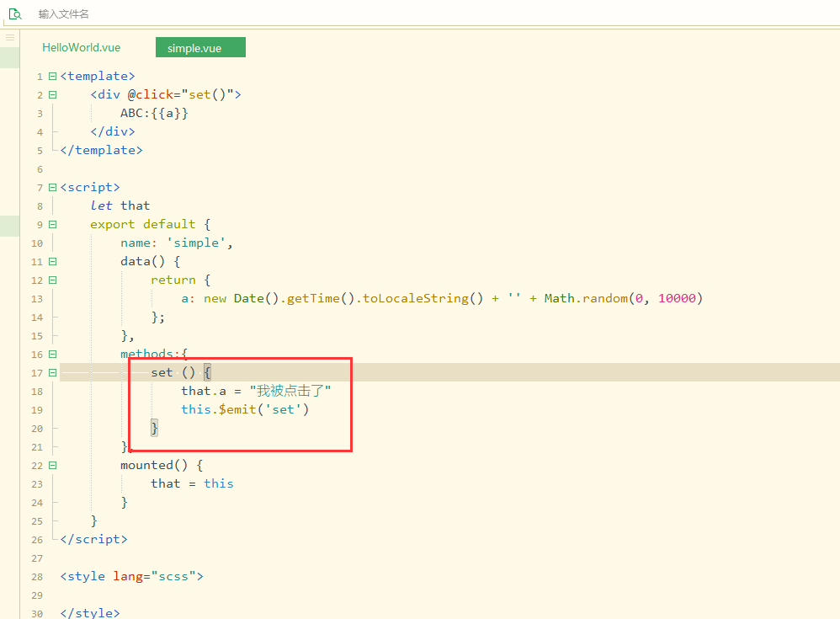
Task: Fold the set() method on line 17
Action: (52, 373)
